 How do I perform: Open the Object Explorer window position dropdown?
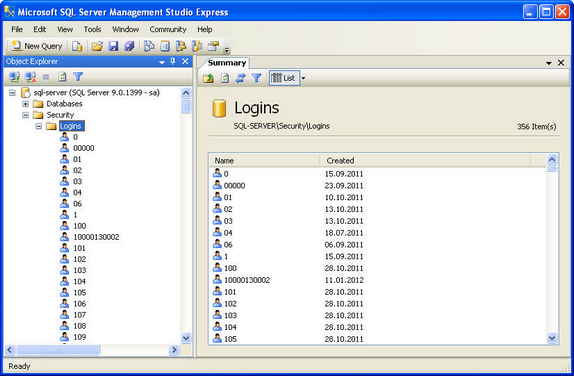click(x=162, y=62)
